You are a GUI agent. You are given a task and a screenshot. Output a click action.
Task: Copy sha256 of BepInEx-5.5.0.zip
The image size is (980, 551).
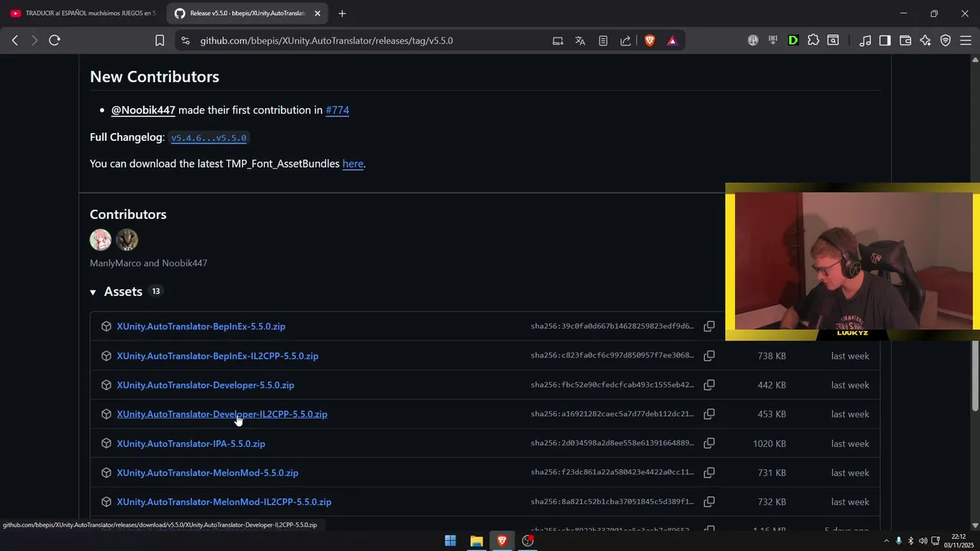pos(709,327)
